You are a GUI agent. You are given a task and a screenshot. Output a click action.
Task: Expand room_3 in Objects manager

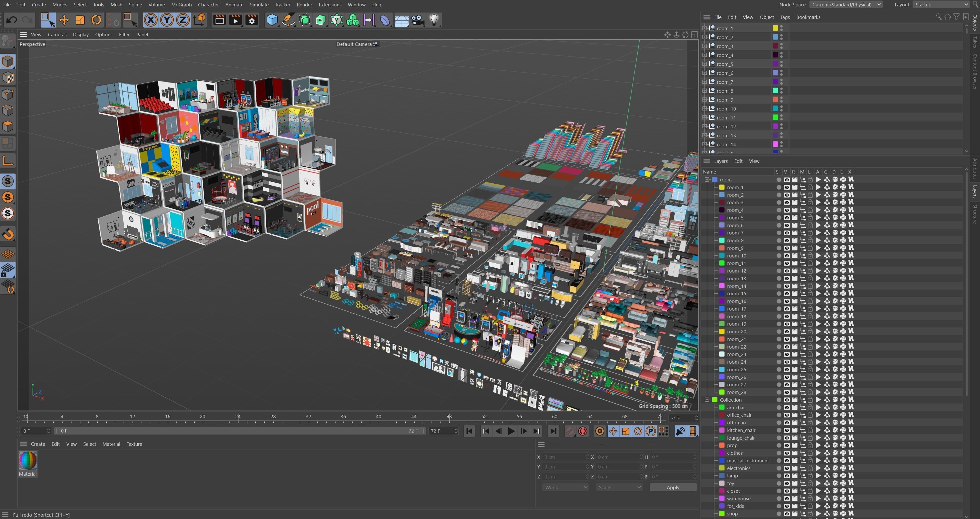tap(704, 46)
